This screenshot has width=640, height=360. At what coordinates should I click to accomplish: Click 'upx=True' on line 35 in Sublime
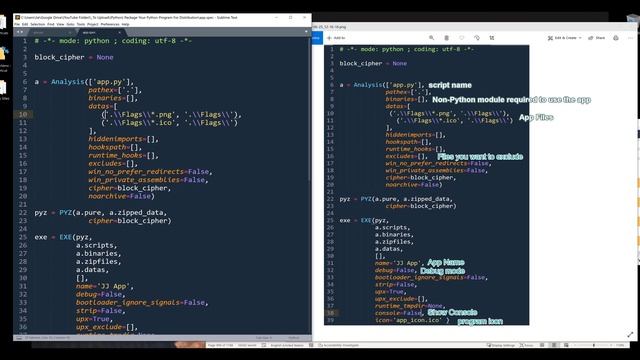click(x=93, y=319)
